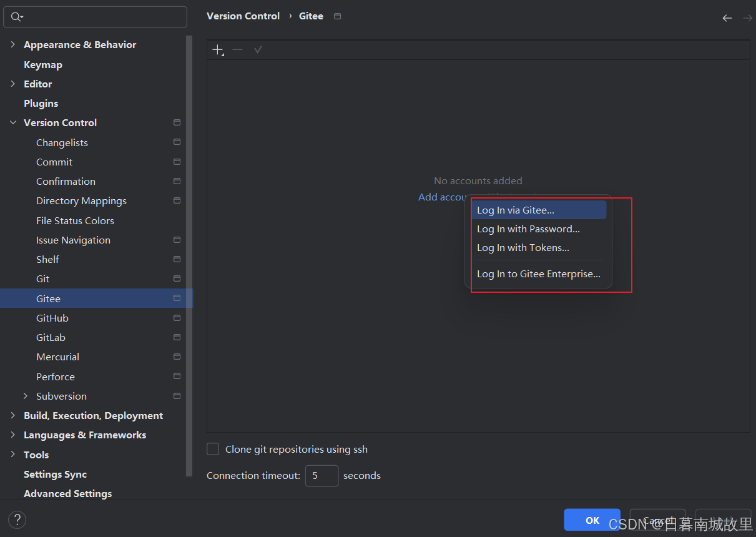Click project icon beside GitLab row
Image resolution: width=756 pixels, height=537 pixels.
[177, 337]
